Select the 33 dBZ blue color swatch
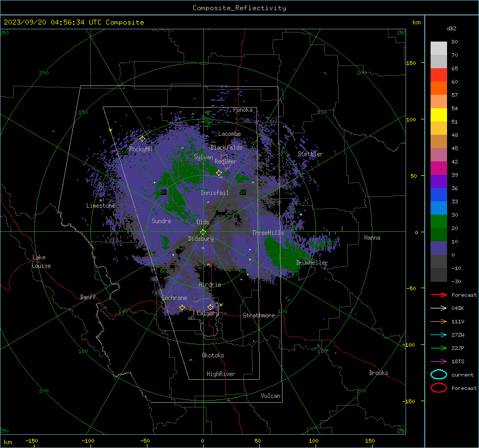479x448 pixels. pyautogui.click(x=439, y=208)
